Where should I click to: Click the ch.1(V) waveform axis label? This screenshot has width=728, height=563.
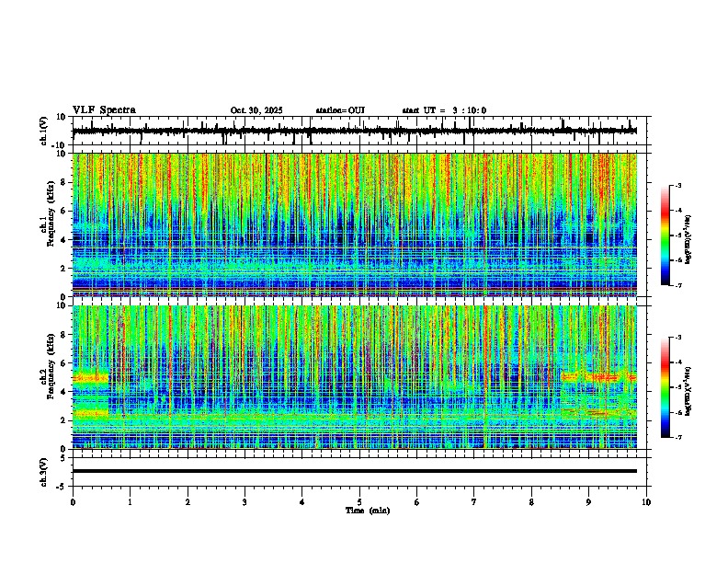point(44,131)
